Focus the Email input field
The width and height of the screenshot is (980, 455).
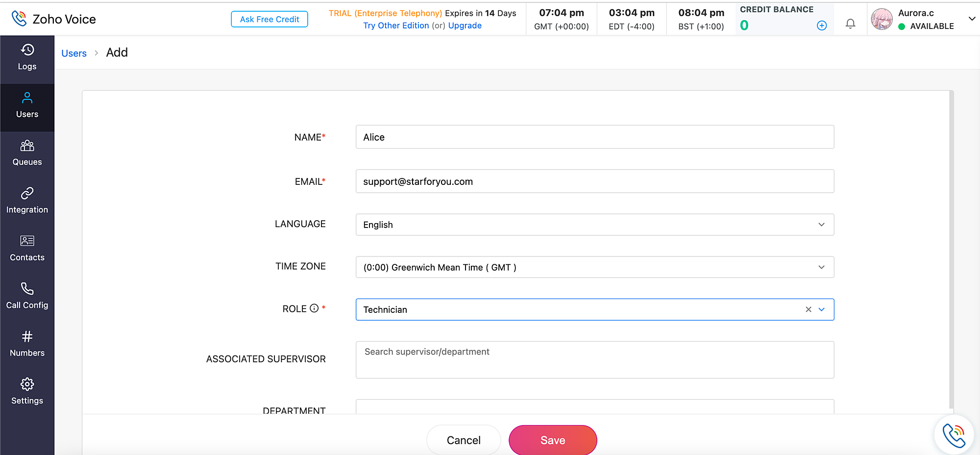click(x=595, y=181)
